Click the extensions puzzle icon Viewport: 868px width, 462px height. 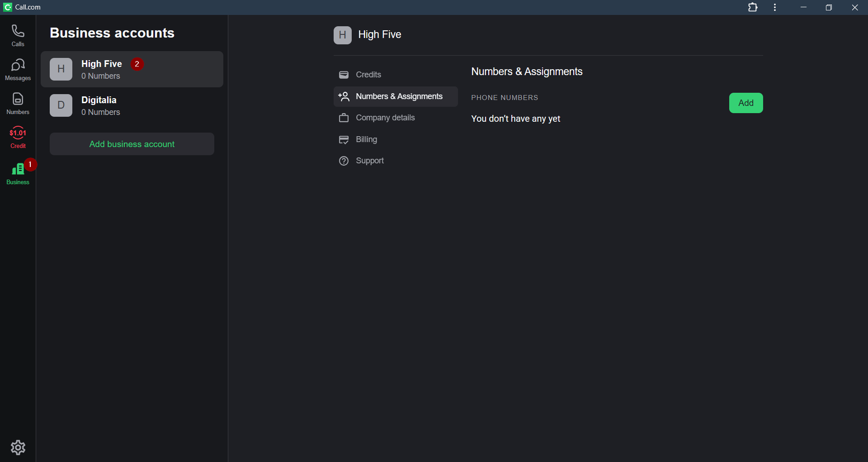pyautogui.click(x=753, y=7)
